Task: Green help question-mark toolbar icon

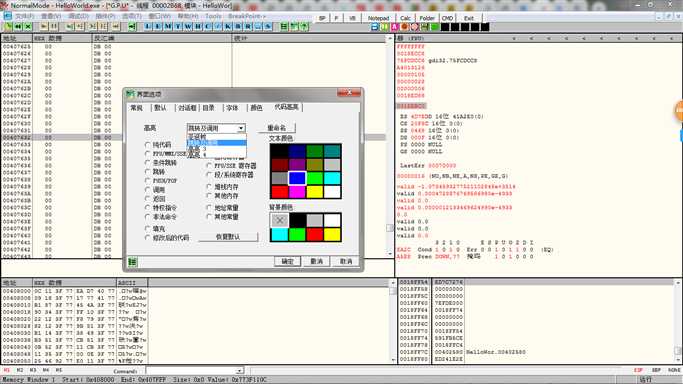Action: coord(304,27)
